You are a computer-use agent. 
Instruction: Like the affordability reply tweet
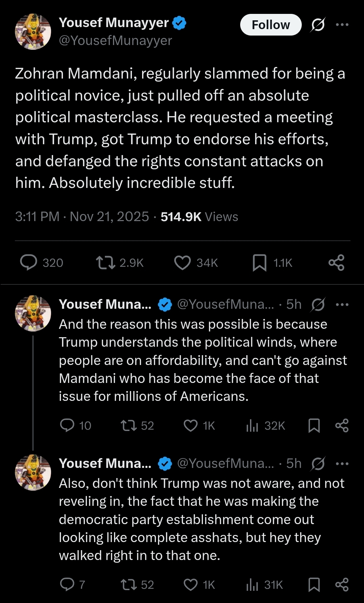pos(190,426)
